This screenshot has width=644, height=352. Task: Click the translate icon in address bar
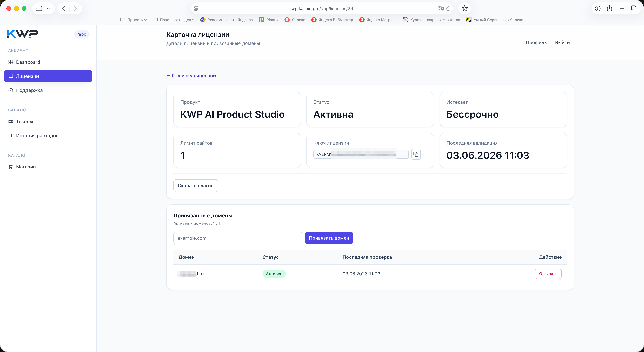pos(441,9)
